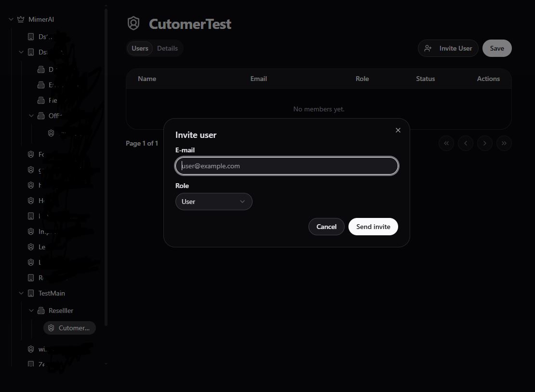This screenshot has height=392, width=535.
Task: Select the department icon next to Reselller
Action: [x=41, y=311]
